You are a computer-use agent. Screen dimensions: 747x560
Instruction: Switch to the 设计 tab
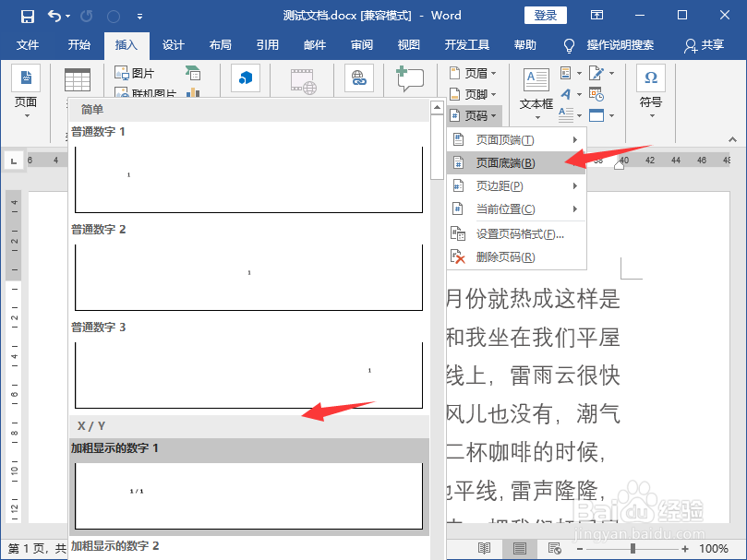tap(173, 45)
